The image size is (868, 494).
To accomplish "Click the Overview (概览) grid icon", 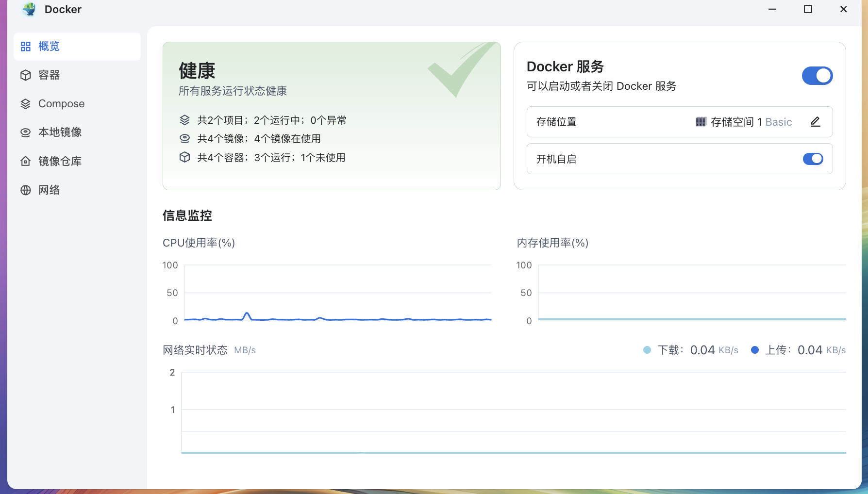I will (26, 47).
